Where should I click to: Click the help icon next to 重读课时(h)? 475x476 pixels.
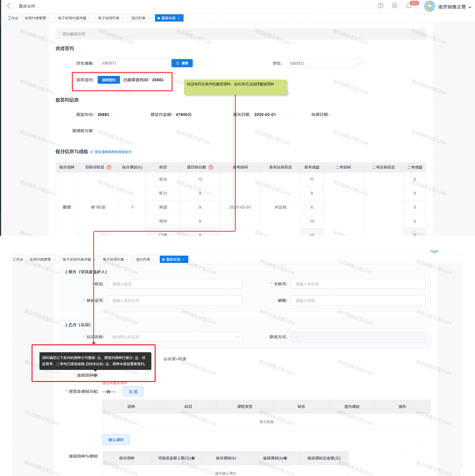285,458
